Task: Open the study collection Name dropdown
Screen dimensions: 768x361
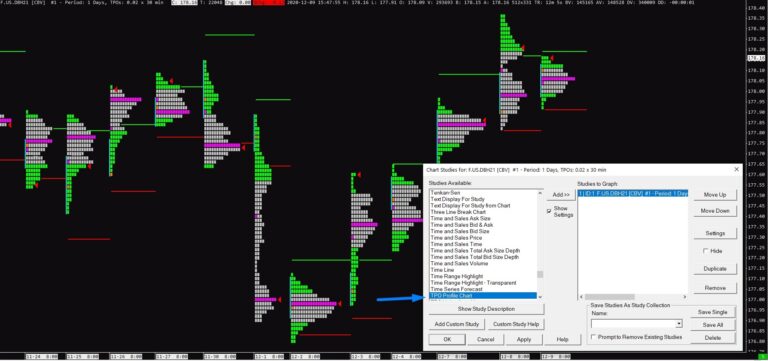Action: pyautogui.click(x=679, y=324)
